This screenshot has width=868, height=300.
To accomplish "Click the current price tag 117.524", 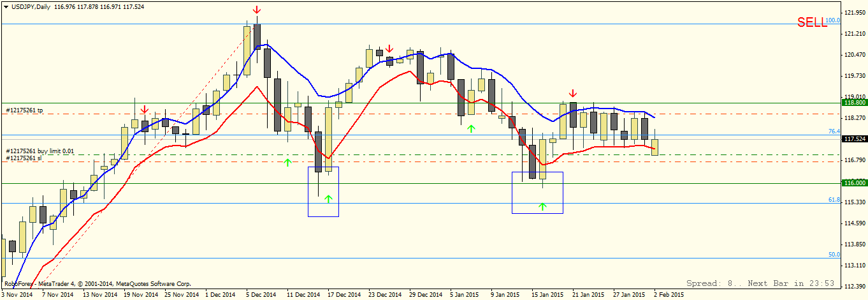I will [x=854, y=139].
